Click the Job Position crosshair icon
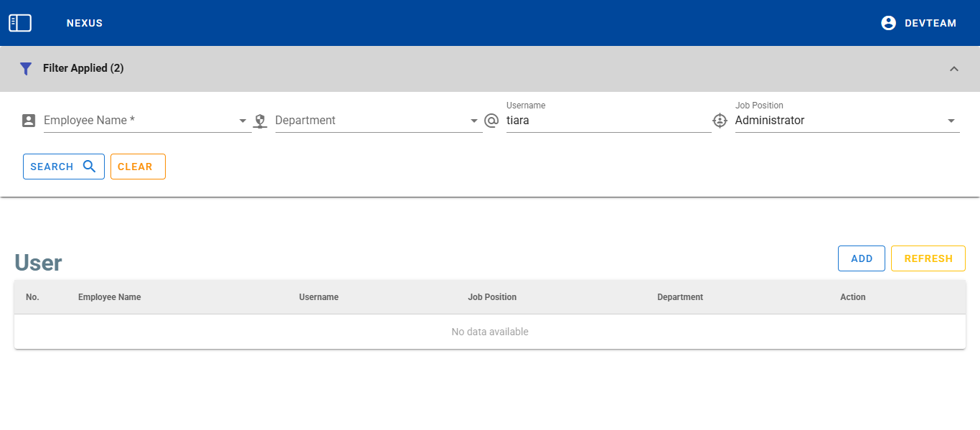Viewport: 980px width, 430px height. (x=720, y=121)
